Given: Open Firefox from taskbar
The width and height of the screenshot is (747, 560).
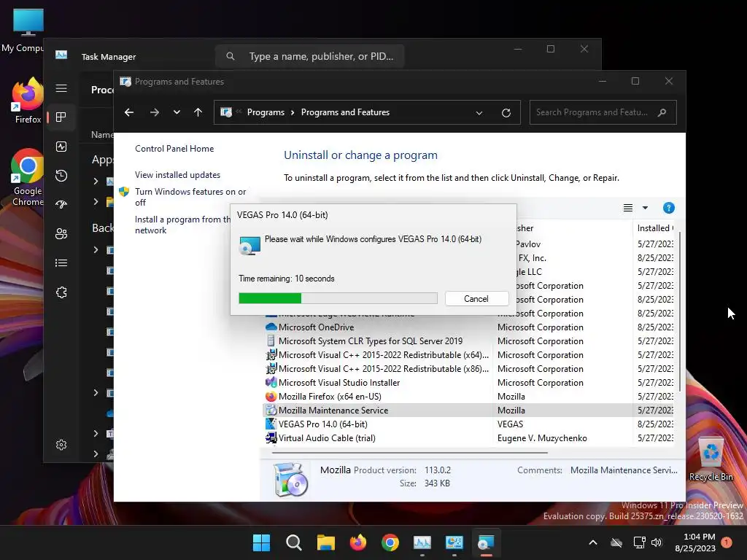Looking at the screenshot, I should coord(357,542).
